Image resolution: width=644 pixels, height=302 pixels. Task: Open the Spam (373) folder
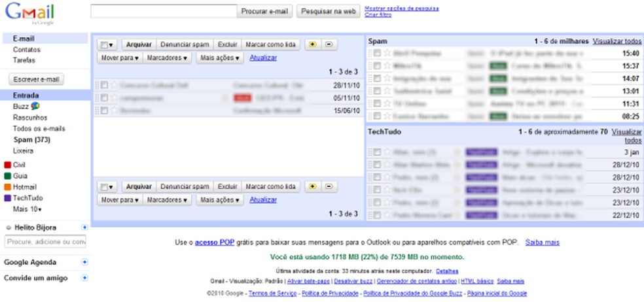(x=32, y=140)
